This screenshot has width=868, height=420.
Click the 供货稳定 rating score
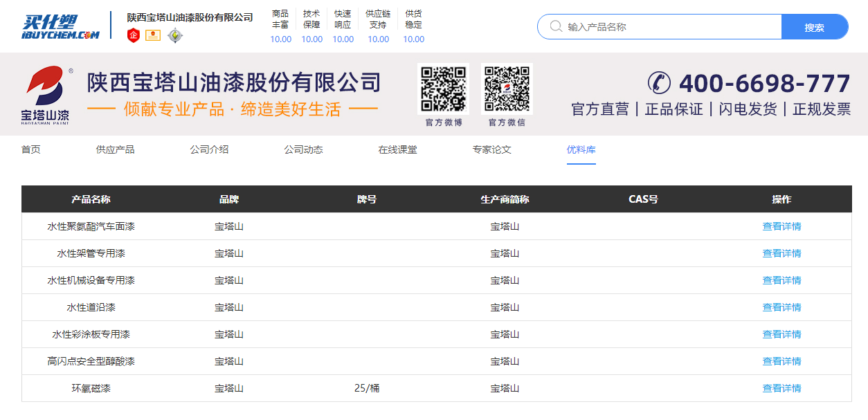[414, 39]
